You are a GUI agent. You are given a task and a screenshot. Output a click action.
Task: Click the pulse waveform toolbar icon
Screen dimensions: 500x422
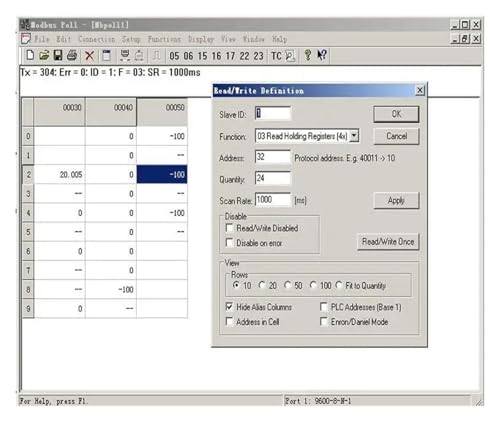[156, 55]
